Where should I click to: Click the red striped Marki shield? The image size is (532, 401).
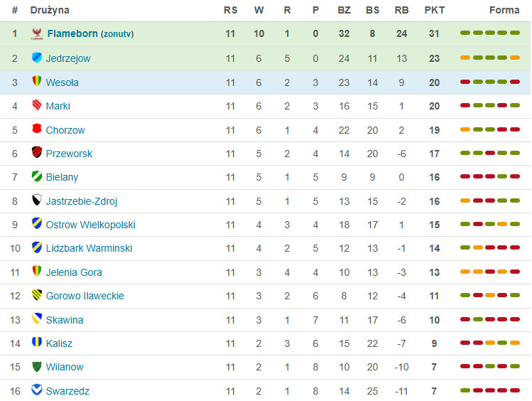tap(37, 106)
